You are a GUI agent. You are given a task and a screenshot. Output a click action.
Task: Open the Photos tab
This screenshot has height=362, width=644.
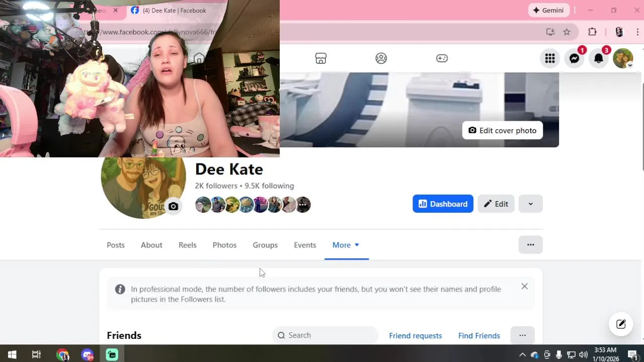[x=224, y=245]
